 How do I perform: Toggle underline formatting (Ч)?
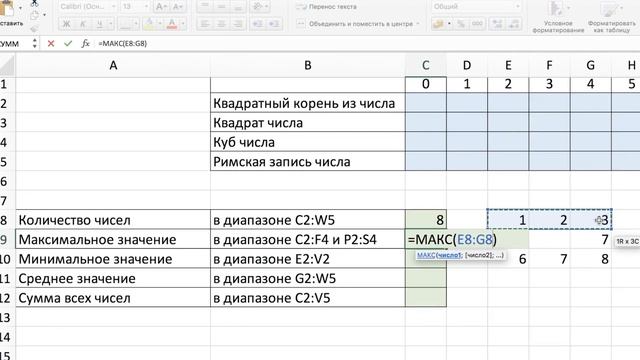tap(99, 24)
